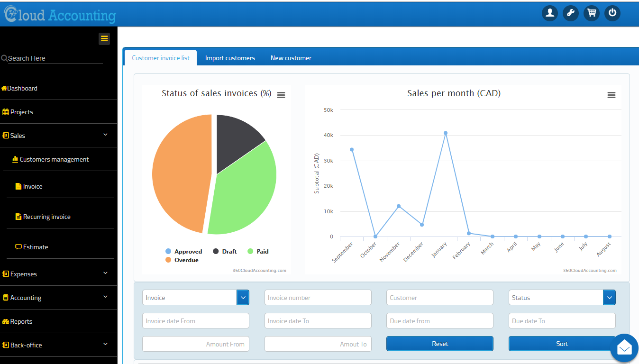Open the wrench settings icon in header
639x364 pixels.
coord(571,13)
